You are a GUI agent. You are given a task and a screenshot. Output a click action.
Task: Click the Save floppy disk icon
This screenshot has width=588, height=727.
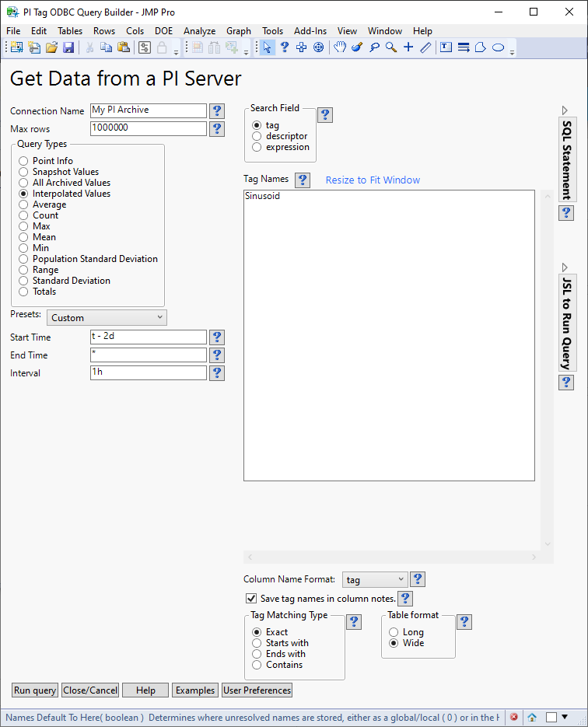68,47
